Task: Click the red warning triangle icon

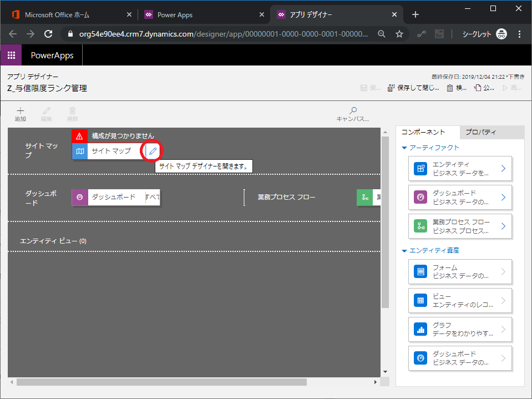Action: [79, 136]
